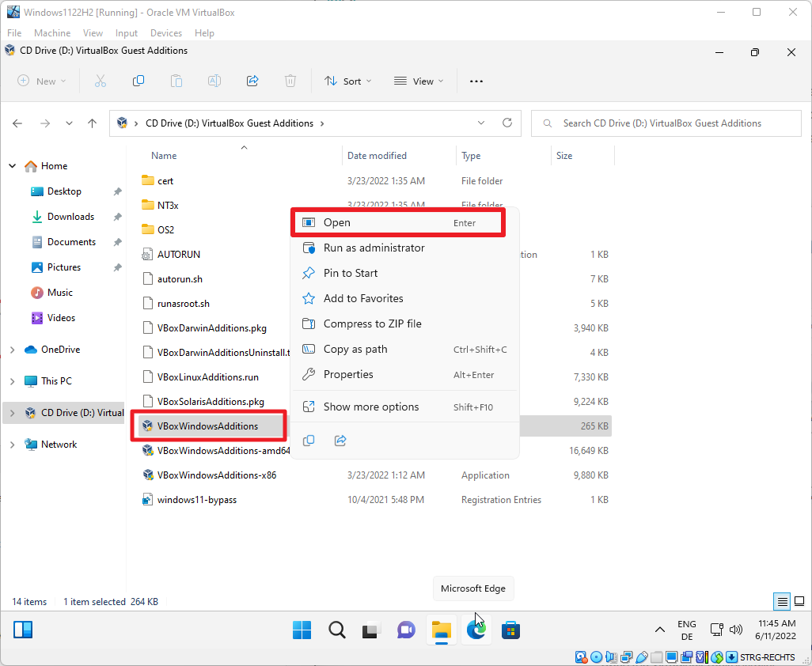
Task: Go forward with the right arrow
Action: (x=45, y=123)
